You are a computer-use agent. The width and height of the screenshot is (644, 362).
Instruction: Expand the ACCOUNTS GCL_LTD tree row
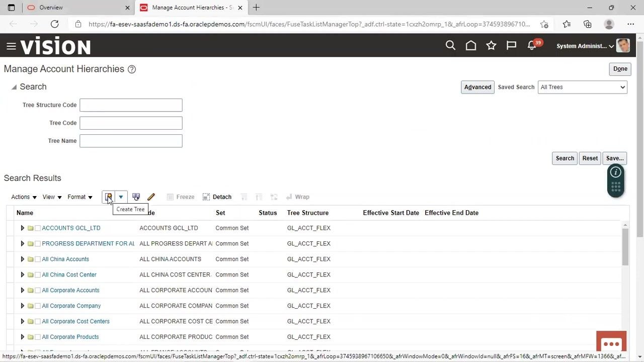(x=22, y=228)
